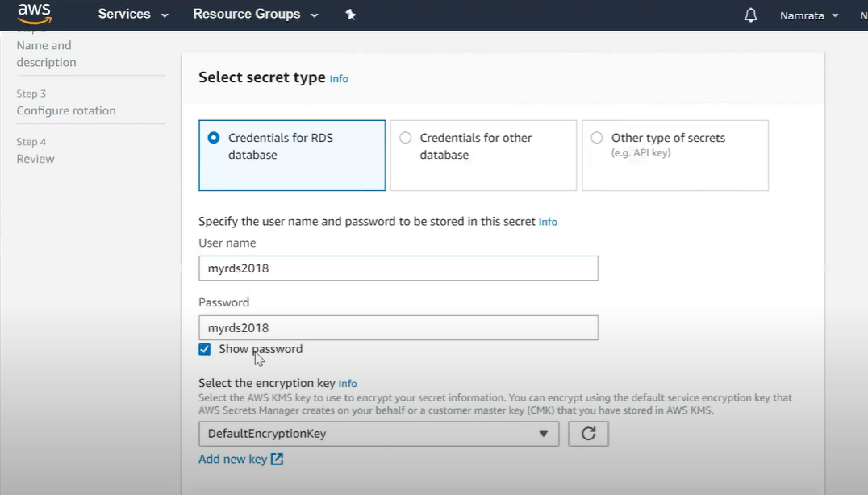Click external link icon beside Add new key
This screenshot has height=495, width=868.
tap(277, 459)
